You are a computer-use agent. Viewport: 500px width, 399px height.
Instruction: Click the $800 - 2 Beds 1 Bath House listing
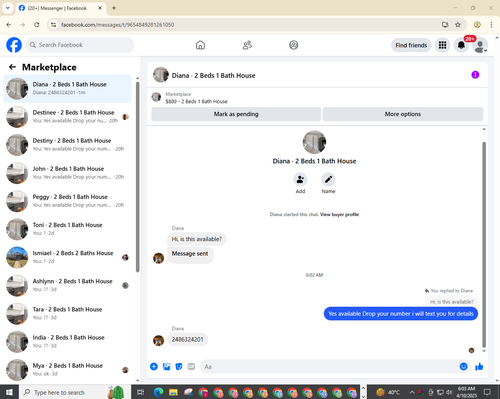click(x=196, y=101)
